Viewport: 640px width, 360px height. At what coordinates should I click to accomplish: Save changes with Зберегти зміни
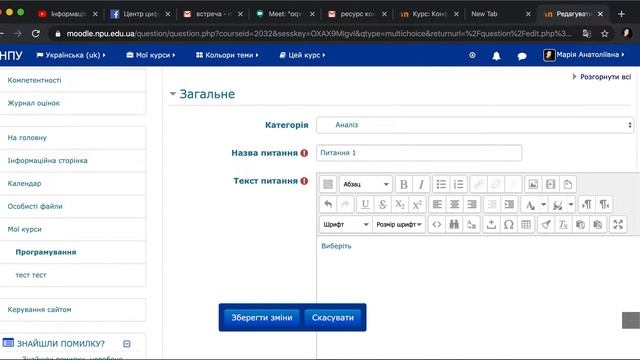(262, 318)
